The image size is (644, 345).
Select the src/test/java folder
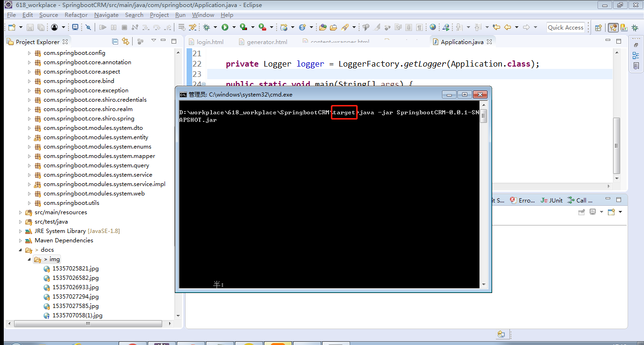coord(51,222)
